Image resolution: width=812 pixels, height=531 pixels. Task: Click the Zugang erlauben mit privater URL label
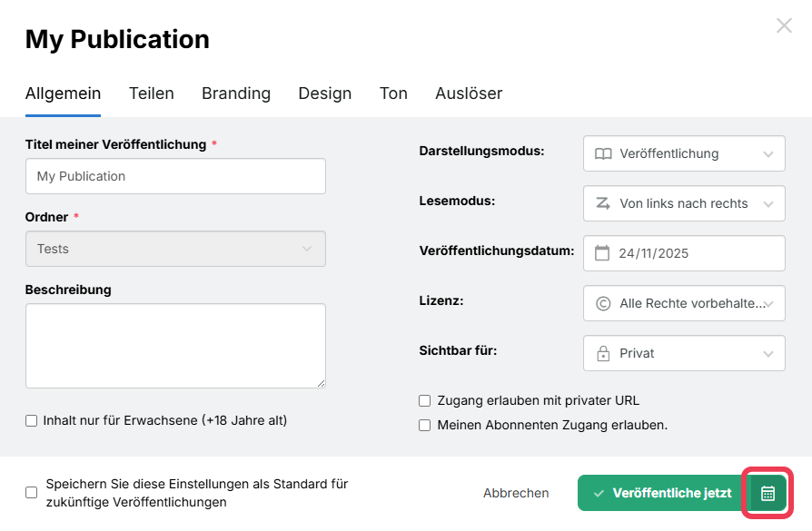pyautogui.click(x=538, y=400)
